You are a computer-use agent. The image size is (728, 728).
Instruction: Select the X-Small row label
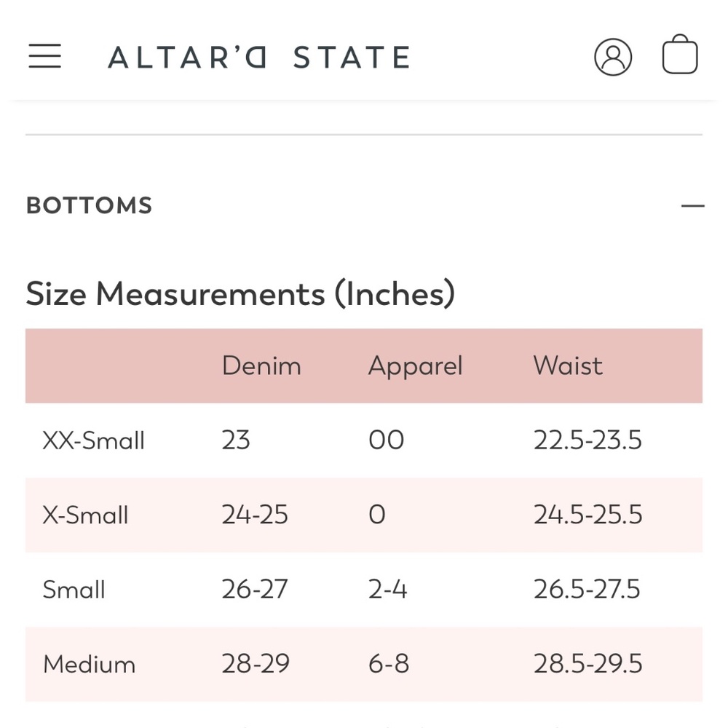(85, 515)
